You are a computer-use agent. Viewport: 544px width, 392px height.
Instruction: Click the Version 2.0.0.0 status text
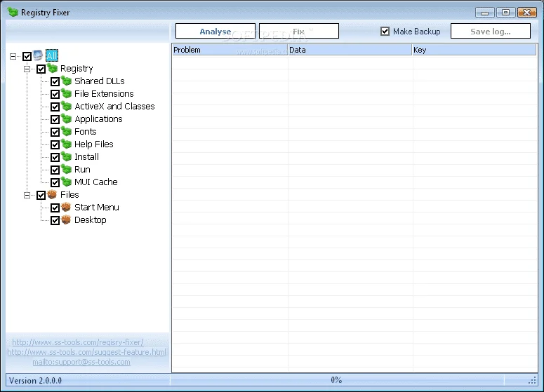pyautogui.click(x=35, y=381)
